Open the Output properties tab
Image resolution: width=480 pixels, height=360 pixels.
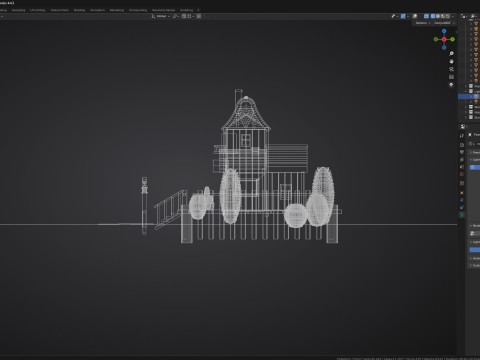tap(462, 152)
